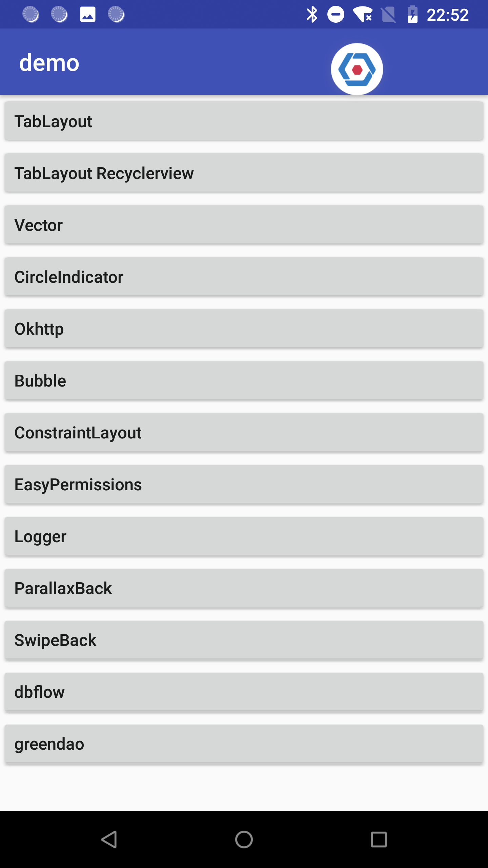
Task: Tap the image notification icon in status bar
Action: pos(87,14)
